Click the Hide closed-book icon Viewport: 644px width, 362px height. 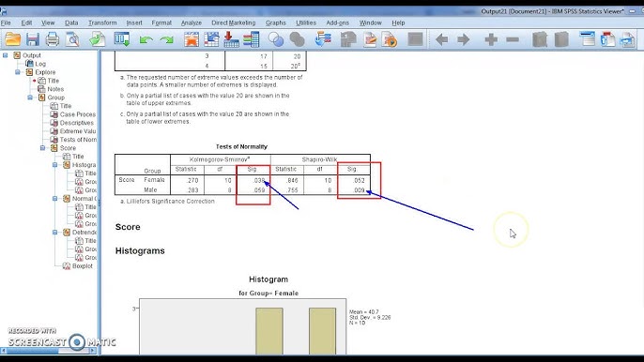click(x=561, y=39)
